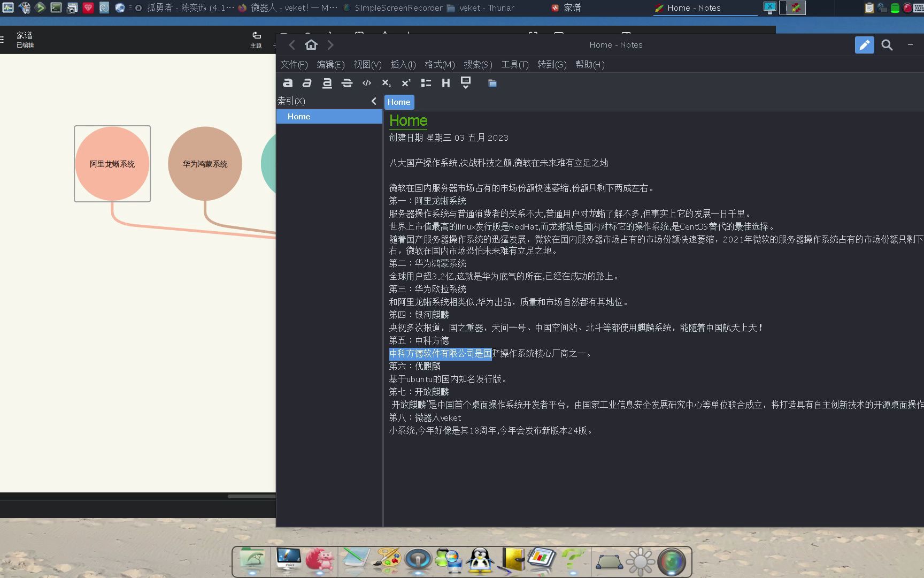Open 视图(V) menu
This screenshot has width=924, height=578.
click(x=367, y=64)
